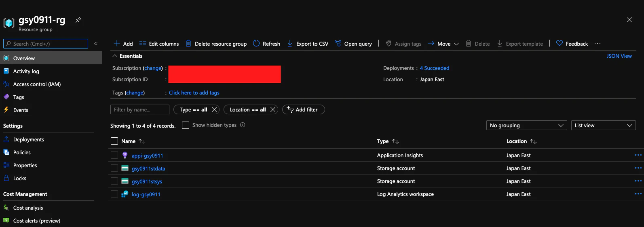Open more options for gsy0911stdata row
The width and height of the screenshot is (644, 227).
[638, 168]
